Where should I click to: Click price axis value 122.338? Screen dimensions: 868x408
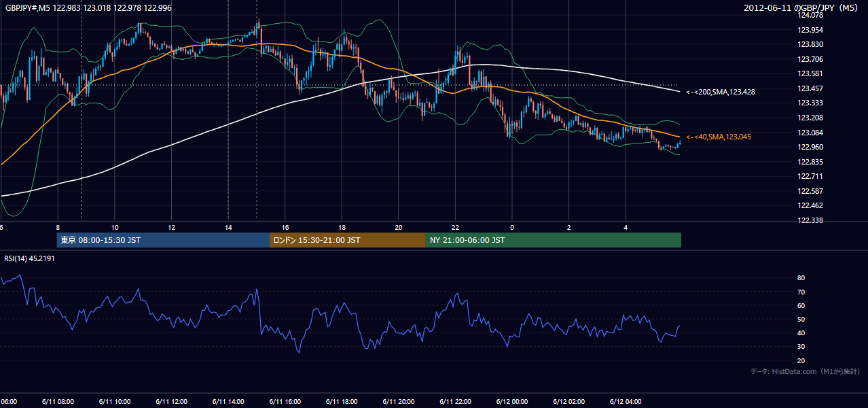coord(811,220)
